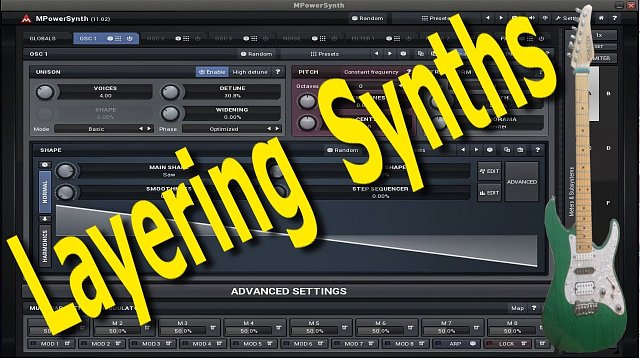Expand the ADVANCED SETTINGS bar
Viewport: 640px width, 360px height.
[288, 291]
